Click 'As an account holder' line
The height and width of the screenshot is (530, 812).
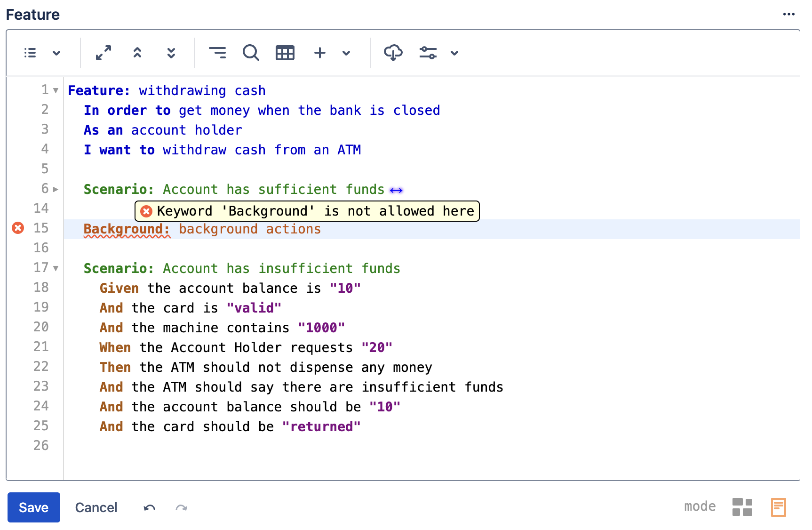(163, 130)
